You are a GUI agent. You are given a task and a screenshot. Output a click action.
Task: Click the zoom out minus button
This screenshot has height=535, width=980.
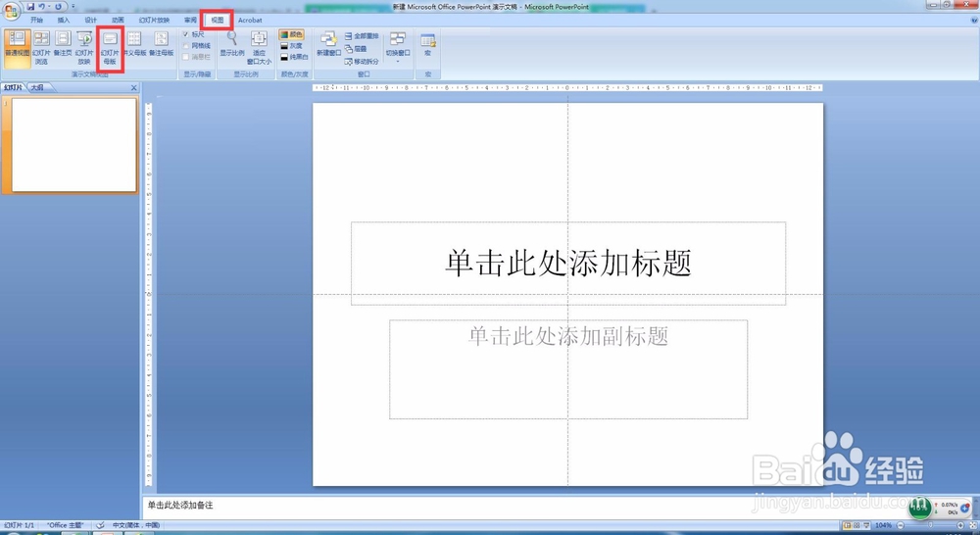(x=901, y=525)
